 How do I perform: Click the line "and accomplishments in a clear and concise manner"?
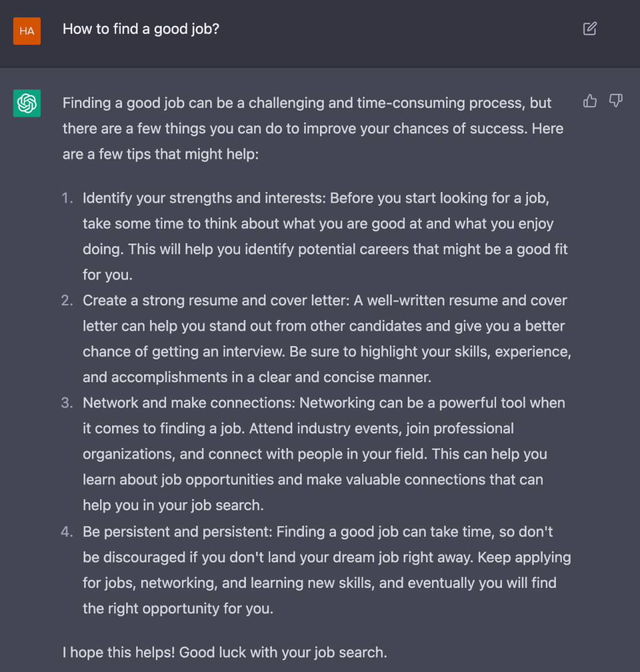[x=257, y=377]
